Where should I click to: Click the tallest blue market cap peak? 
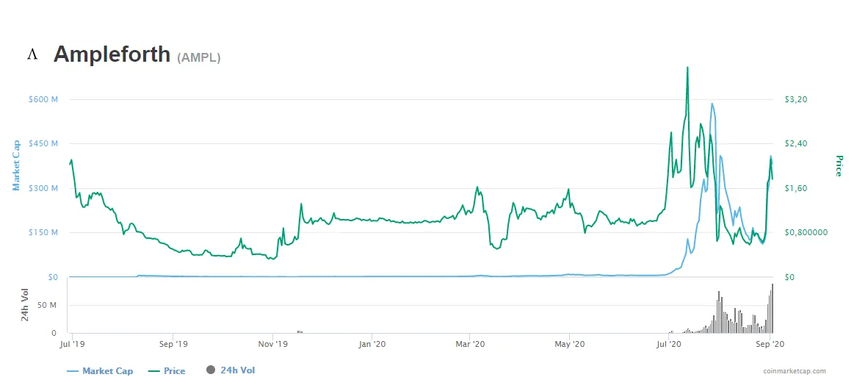coord(712,104)
